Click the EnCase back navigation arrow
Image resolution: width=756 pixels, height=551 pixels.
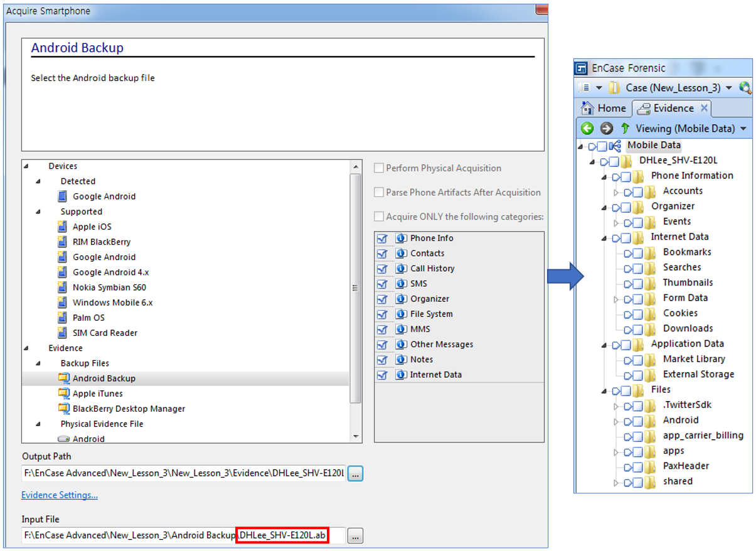click(587, 128)
